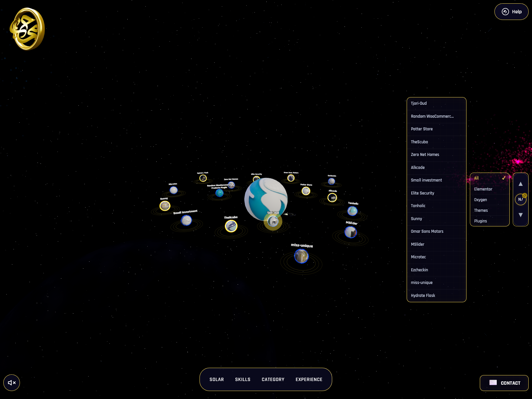Open Potter Store in the project list

point(437,129)
